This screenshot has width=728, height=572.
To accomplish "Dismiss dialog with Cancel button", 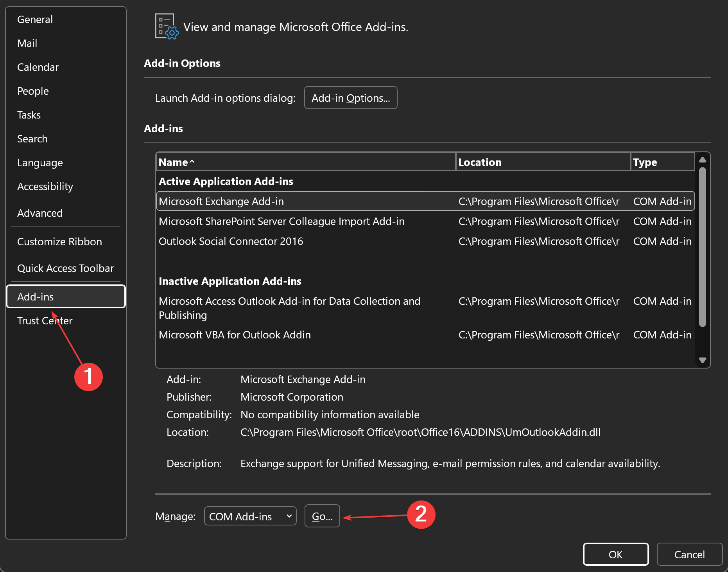I will click(689, 554).
